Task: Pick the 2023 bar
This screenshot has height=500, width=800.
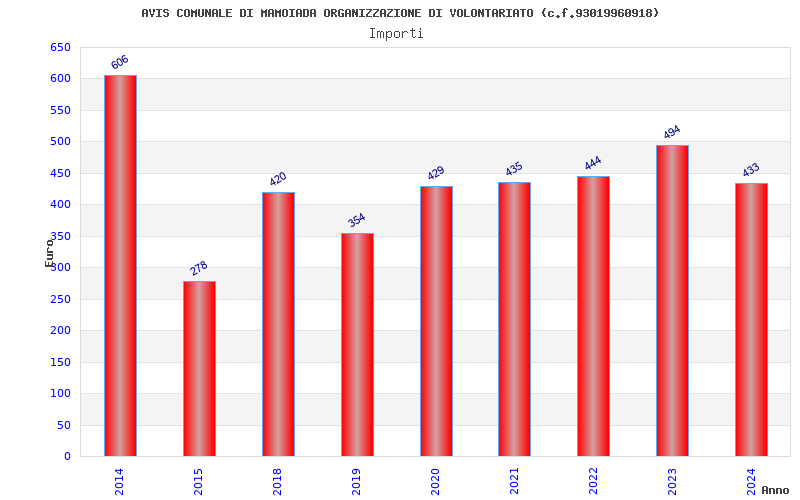Action: click(672, 301)
